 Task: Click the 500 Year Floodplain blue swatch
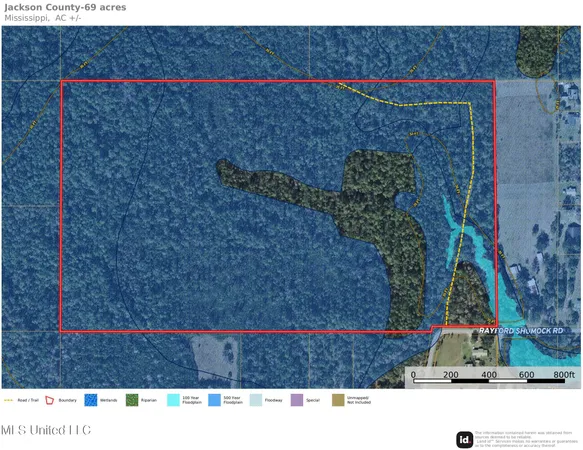215,400
